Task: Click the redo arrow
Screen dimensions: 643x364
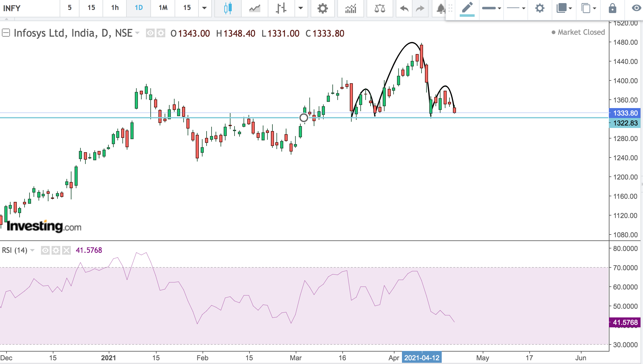Action: [x=420, y=8]
